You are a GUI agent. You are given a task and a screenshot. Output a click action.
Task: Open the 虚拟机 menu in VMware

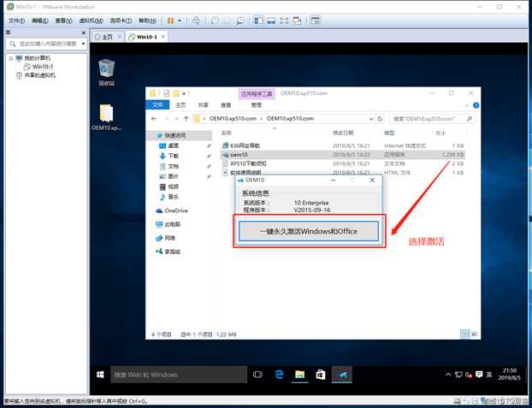[x=91, y=21]
